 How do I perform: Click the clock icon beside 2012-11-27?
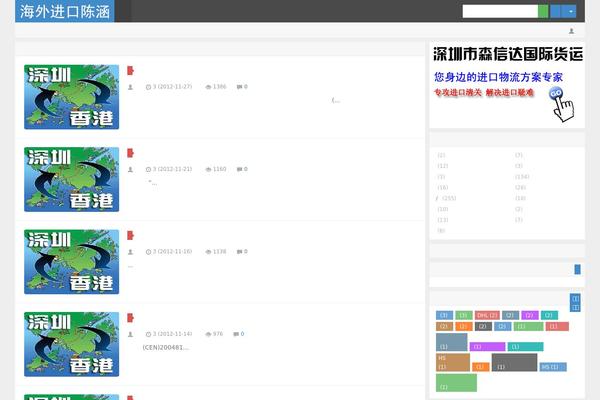click(148, 87)
